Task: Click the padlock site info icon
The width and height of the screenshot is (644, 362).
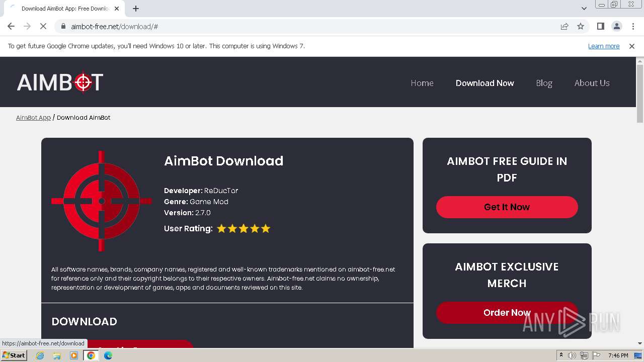Action: tap(63, 26)
